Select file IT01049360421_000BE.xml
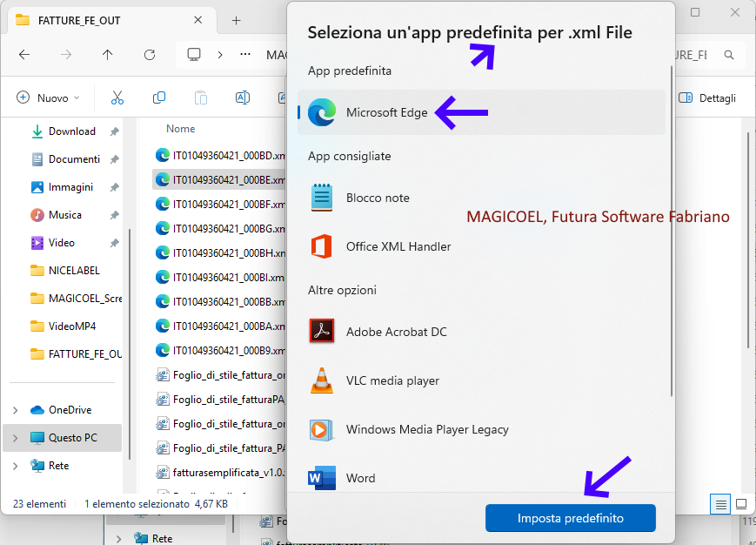Viewport: 756px width, 545px height. tap(219, 180)
